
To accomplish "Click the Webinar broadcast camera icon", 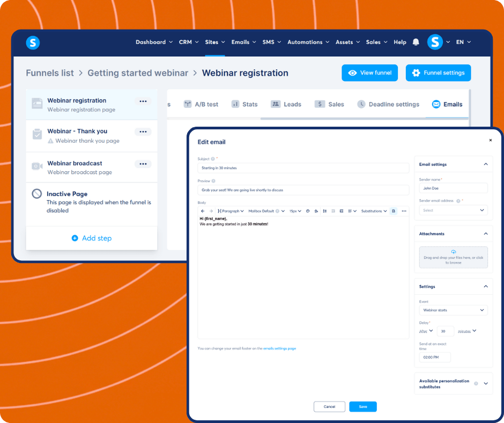I will (x=37, y=166).
